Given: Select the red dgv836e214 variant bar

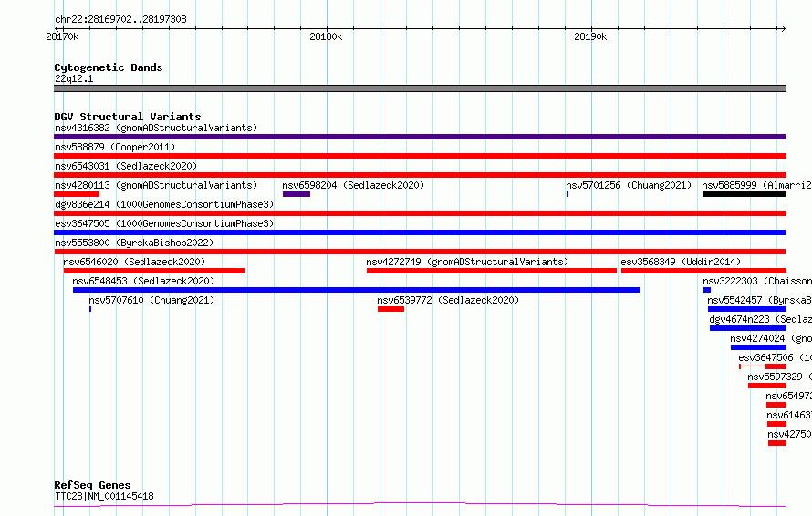Looking at the screenshot, I should tap(420, 213).
